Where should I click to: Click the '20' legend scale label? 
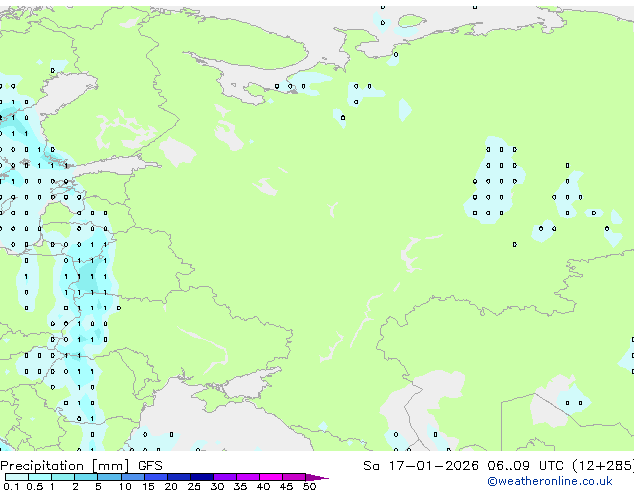[171, 486]
